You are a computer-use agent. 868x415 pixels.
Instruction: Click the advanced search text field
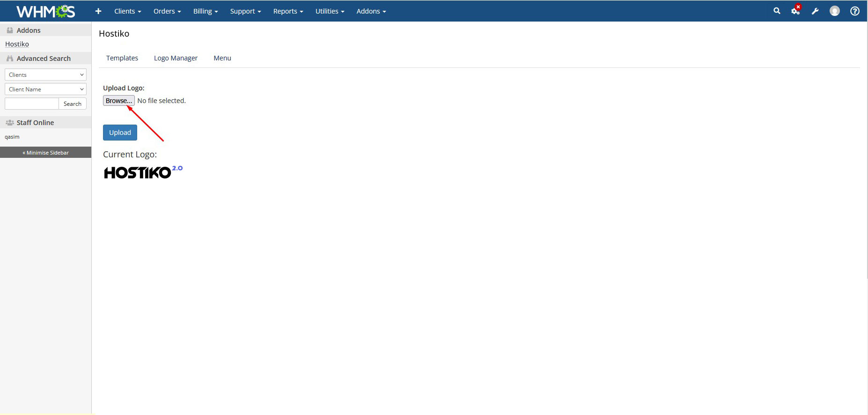pyautogui.click(x=32, y=104)
